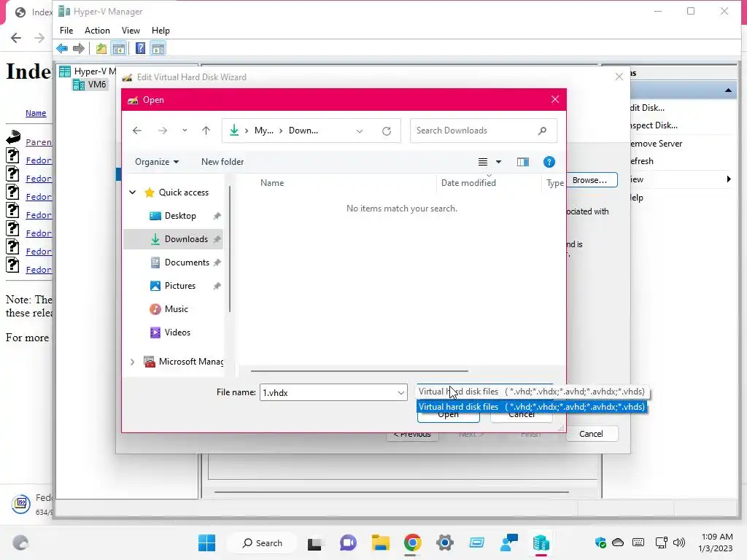Create a New folder

(x=222, y=162)
